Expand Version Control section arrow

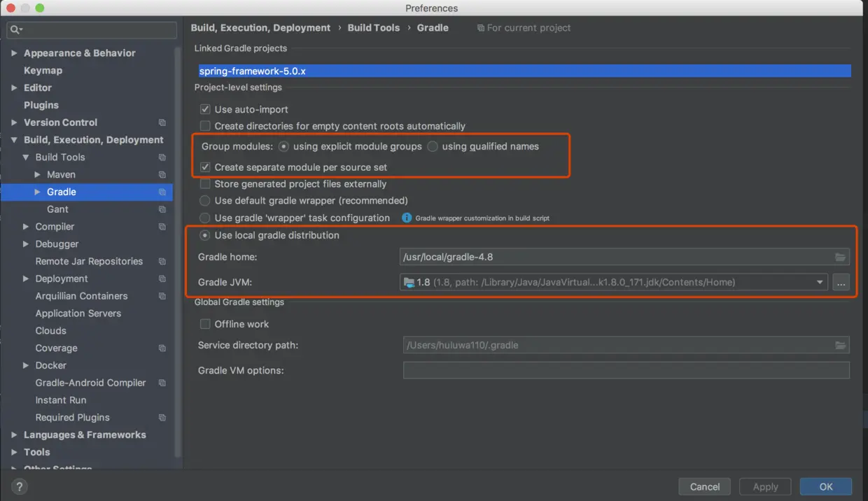click(14, 122)
